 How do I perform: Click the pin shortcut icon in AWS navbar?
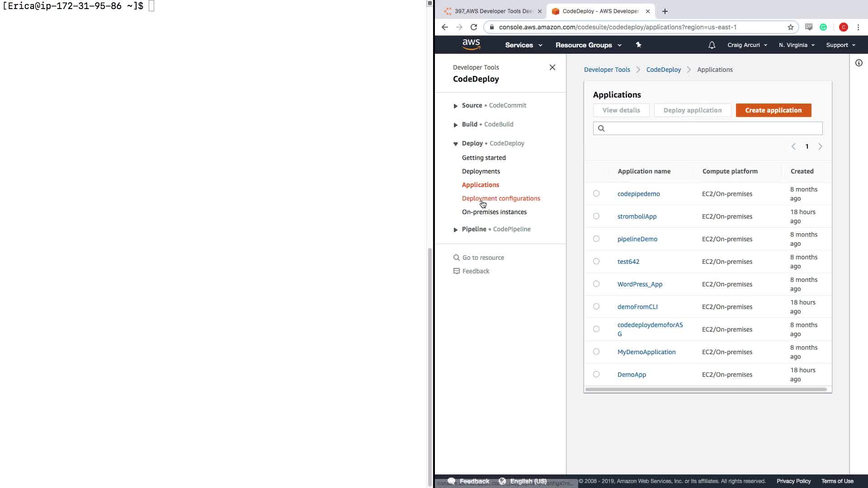638,45
